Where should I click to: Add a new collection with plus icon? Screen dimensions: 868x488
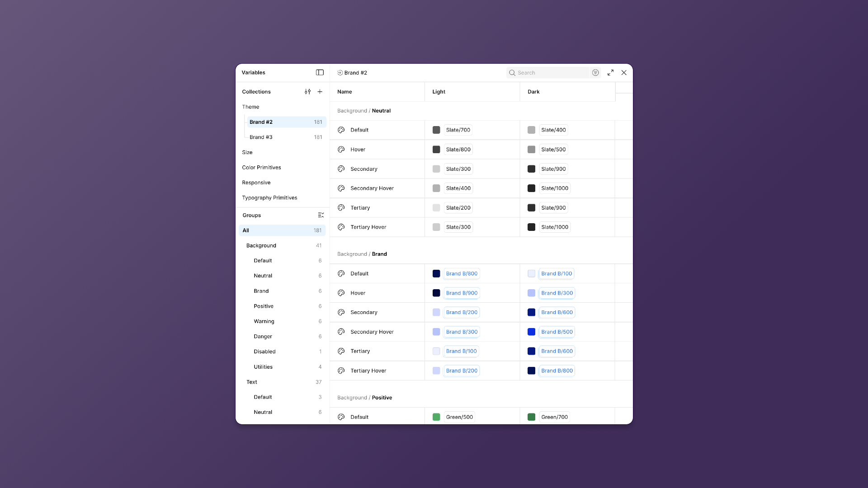[320, 92]
